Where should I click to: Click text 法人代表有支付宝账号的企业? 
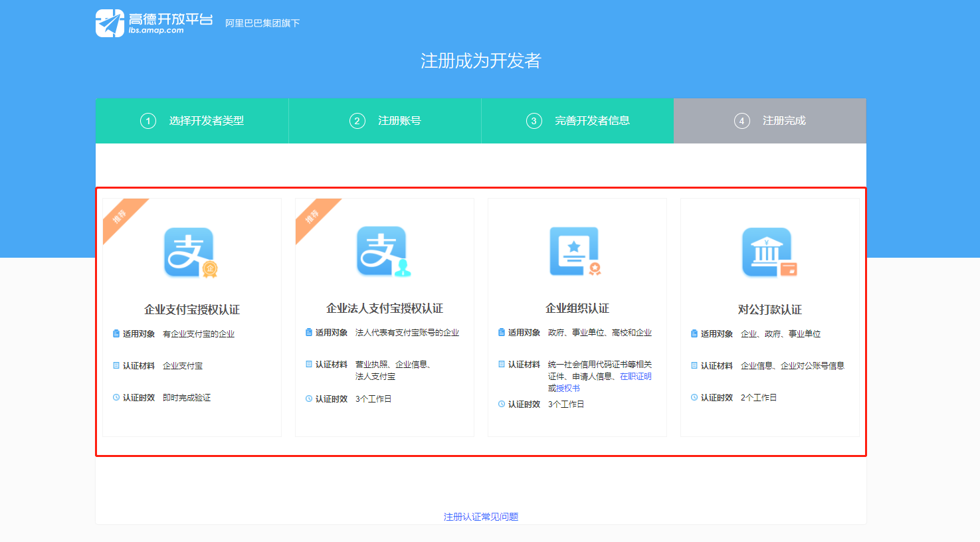(x=407, y=333)
